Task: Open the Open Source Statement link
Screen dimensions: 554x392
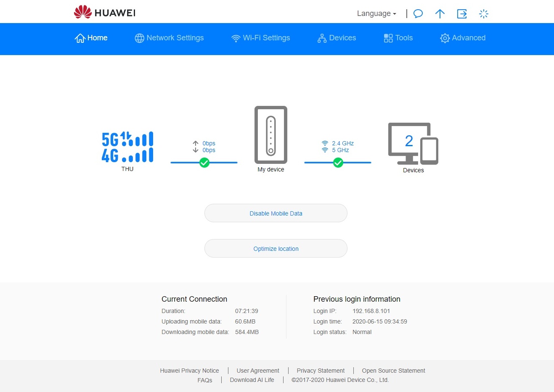Action: pos(393,371)
